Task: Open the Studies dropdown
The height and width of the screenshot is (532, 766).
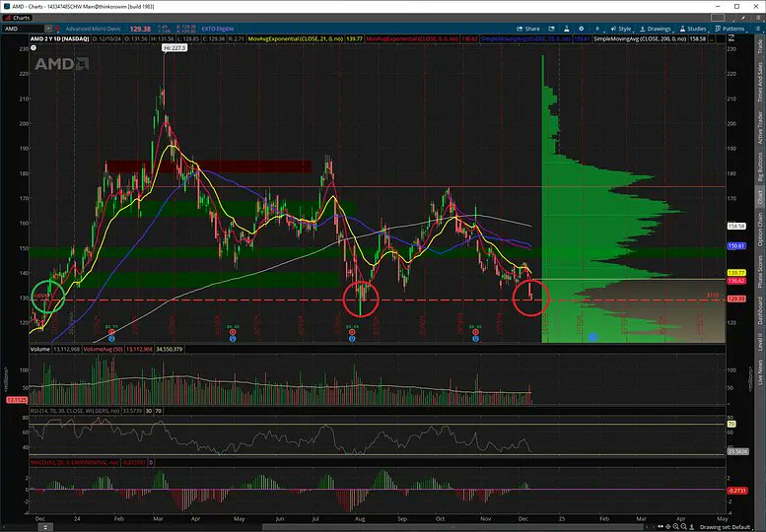Action: click(693, 29)
